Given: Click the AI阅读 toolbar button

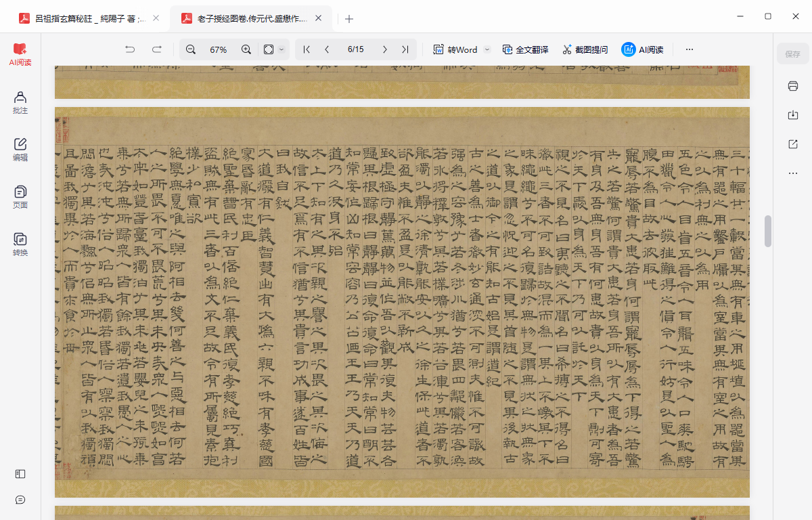Looking at the screenshot, I should click(643, 49).
